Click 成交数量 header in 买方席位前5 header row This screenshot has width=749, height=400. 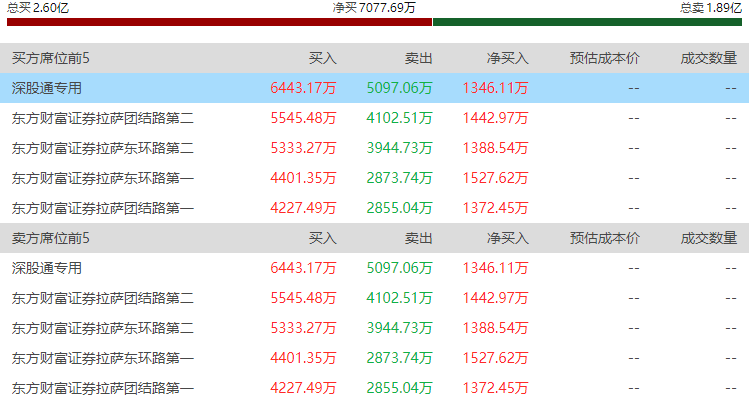coord(709,58)
